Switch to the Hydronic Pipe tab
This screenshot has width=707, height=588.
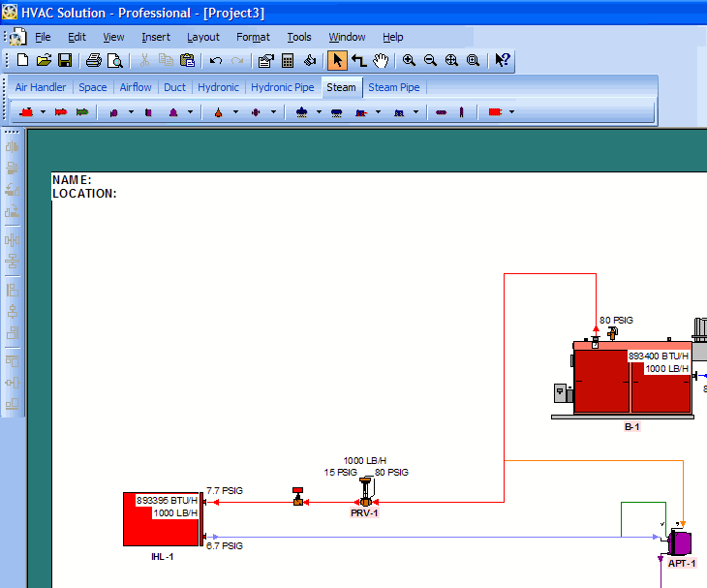pyautogui.click(x=282, y=87)
